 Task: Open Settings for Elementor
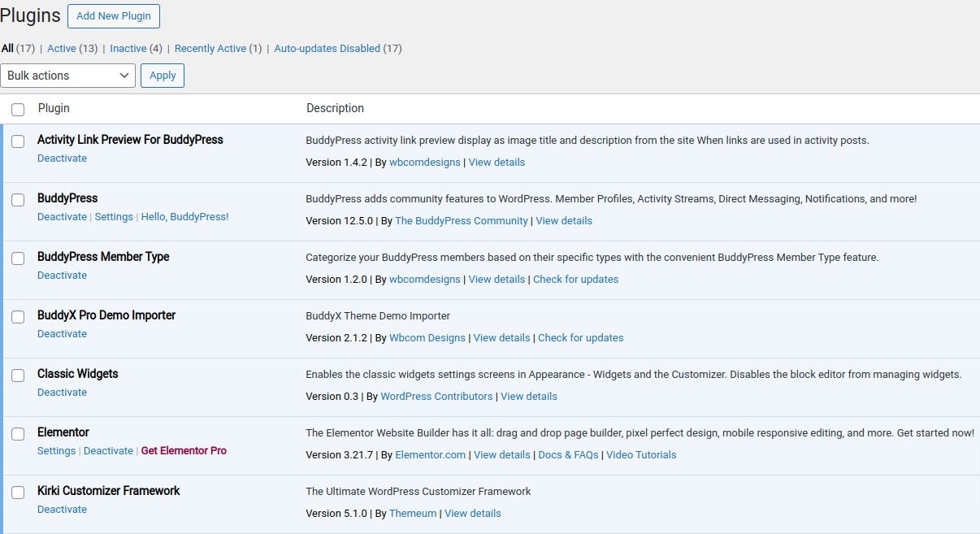point(56,450)
